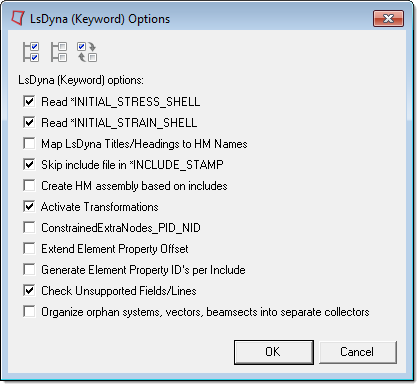Viewport: 420px width, 387px height.
Task: Close the LsDyna Options dialog
Action: point(388,18)
